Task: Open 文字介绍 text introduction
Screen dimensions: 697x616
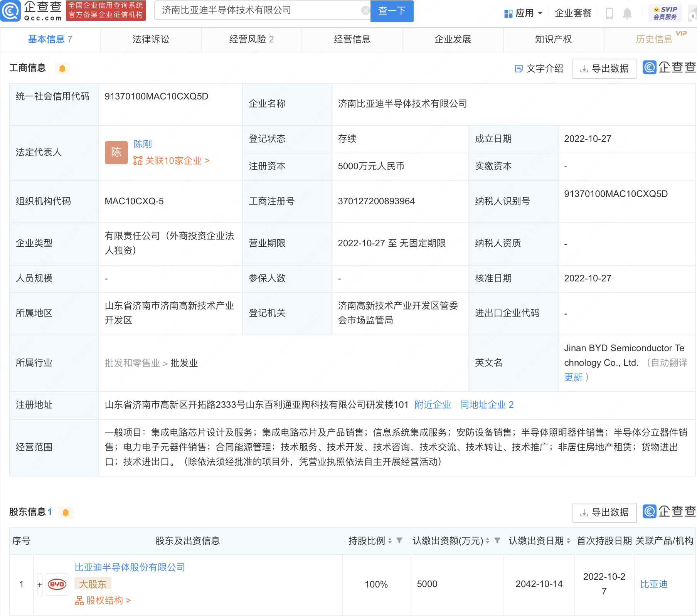Action: [x=539, y=69]
